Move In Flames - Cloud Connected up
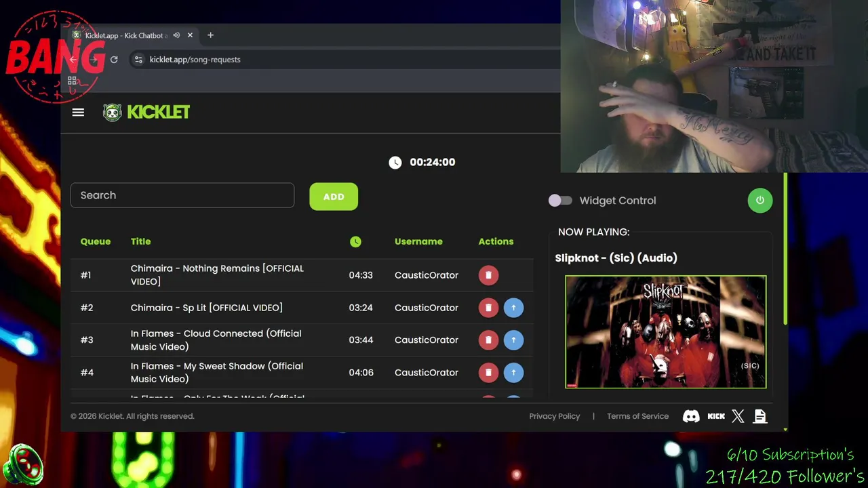Viewport: 868px width, 488px height. click(513, 340)
